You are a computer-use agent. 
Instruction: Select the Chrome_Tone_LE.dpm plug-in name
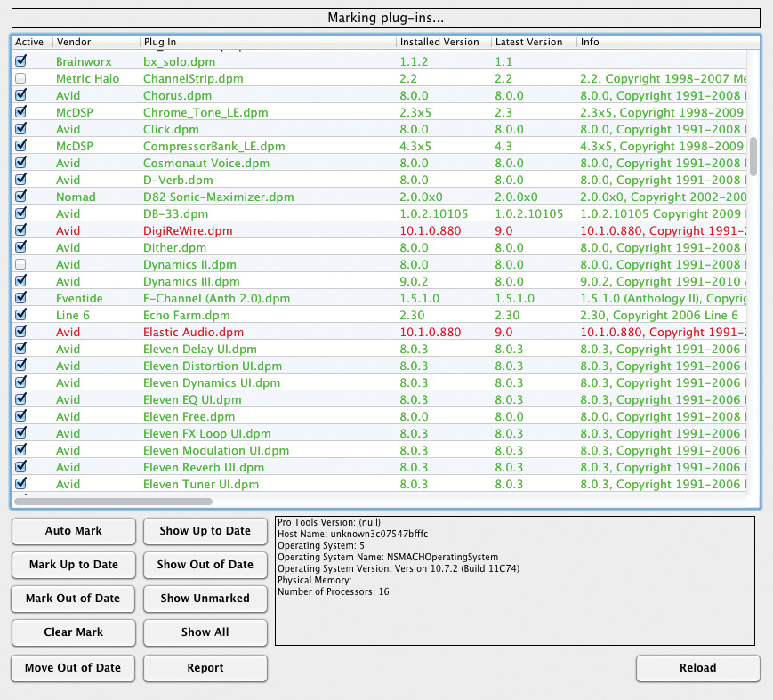205,112
